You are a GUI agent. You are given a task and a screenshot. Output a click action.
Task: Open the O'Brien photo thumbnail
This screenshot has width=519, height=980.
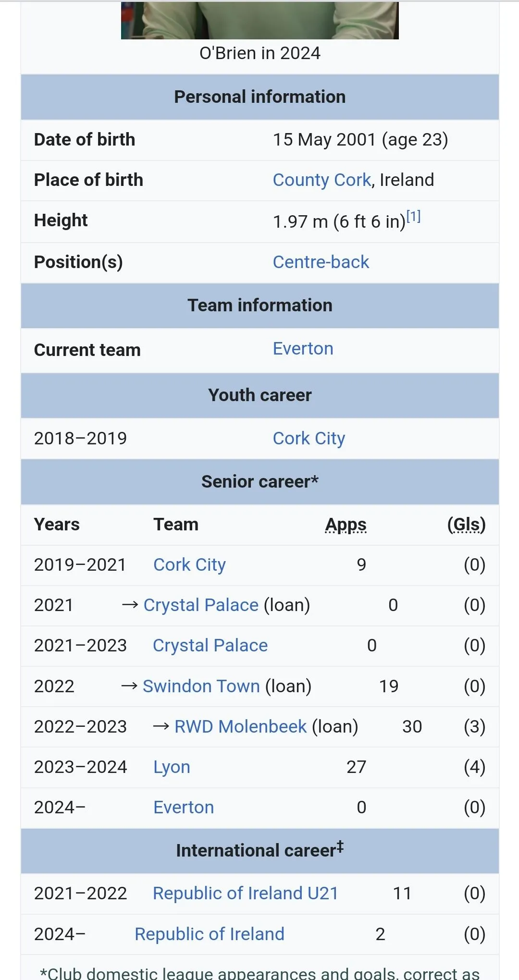(x=259, y=20)
